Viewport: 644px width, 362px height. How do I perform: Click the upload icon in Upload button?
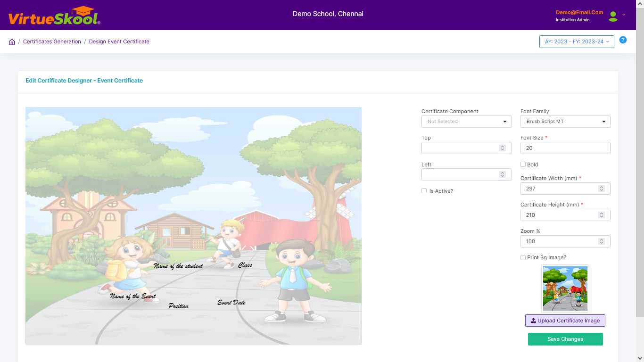coord(534,321)
